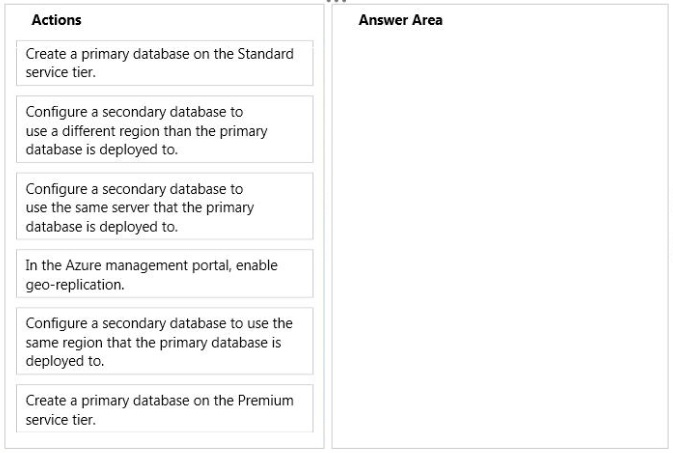Image resolution: width=673 pixels, height=453 pixels.
Task: Select 'In the Azure management portal, enable geo-replication'
Action: click(164, 274)
